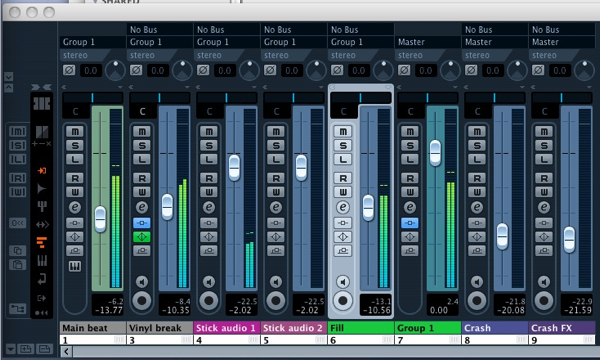600x360 pixels.
Task: Solo the Crash channel
Action: coord(477,145)
